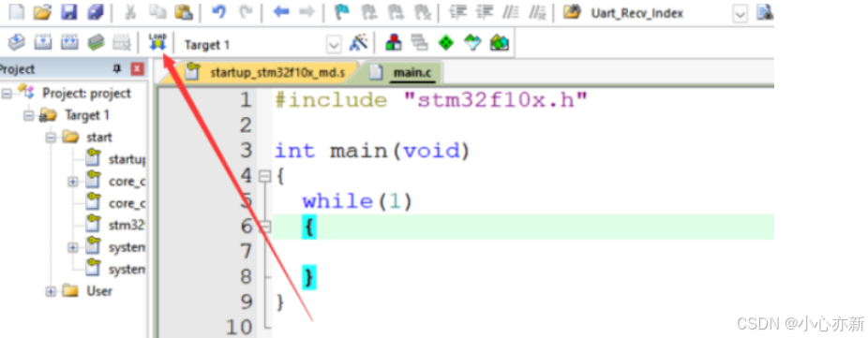Click the Paste clipboard icon

[183, 11]
